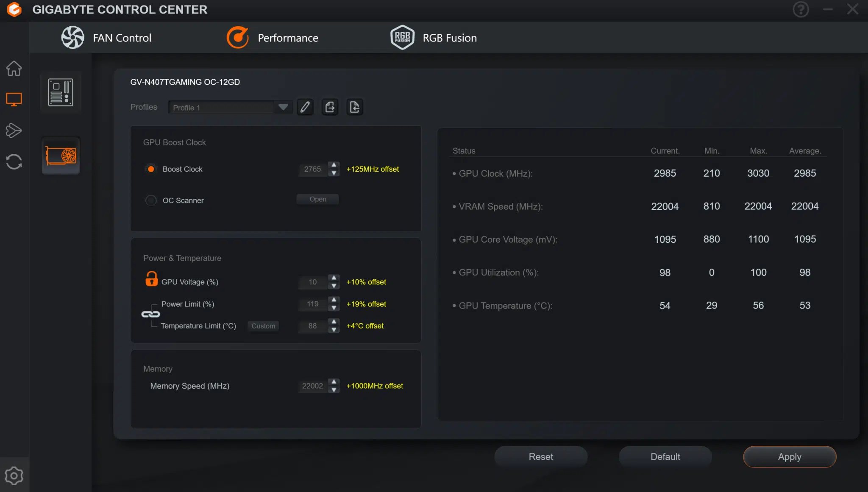868x492 pixels.
Task: Open settings gear in the sidebar
Action: 14,475
